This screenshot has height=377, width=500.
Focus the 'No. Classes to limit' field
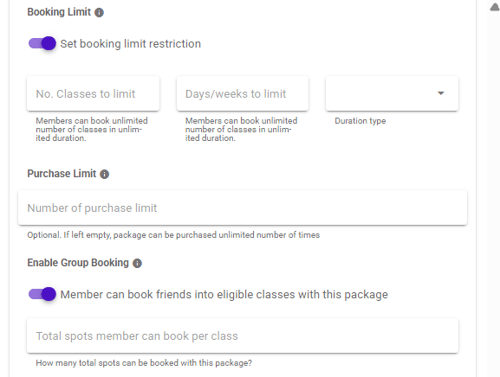point(93,94)
